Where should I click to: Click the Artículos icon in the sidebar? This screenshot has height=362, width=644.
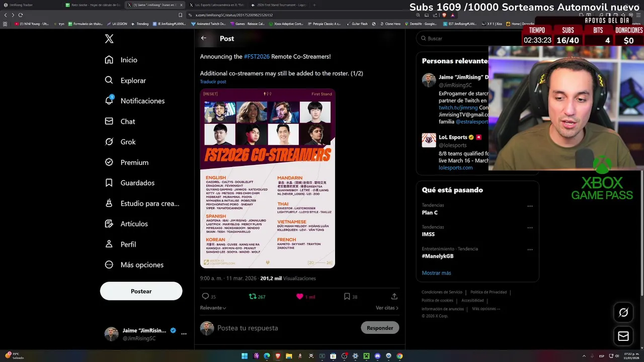(x=109, y=224)
